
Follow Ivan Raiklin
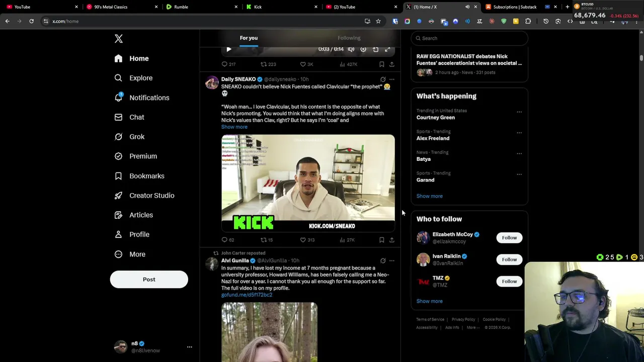coord(509,259)
